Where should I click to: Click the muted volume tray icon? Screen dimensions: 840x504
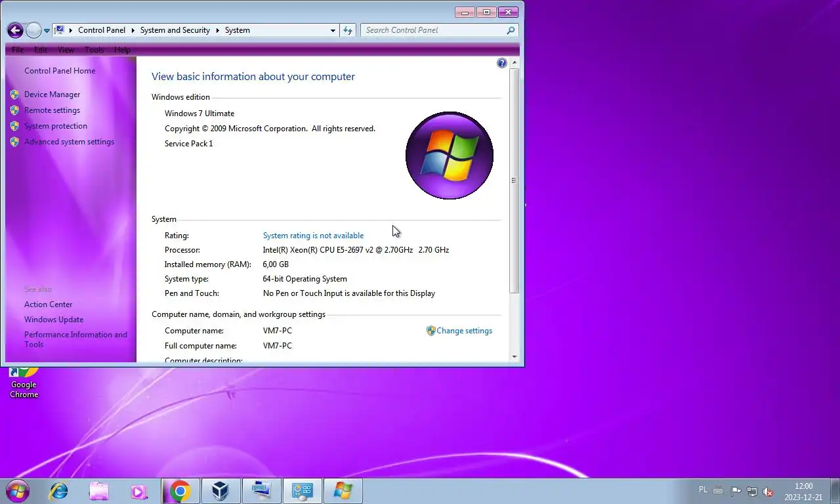tap(768, 492)
